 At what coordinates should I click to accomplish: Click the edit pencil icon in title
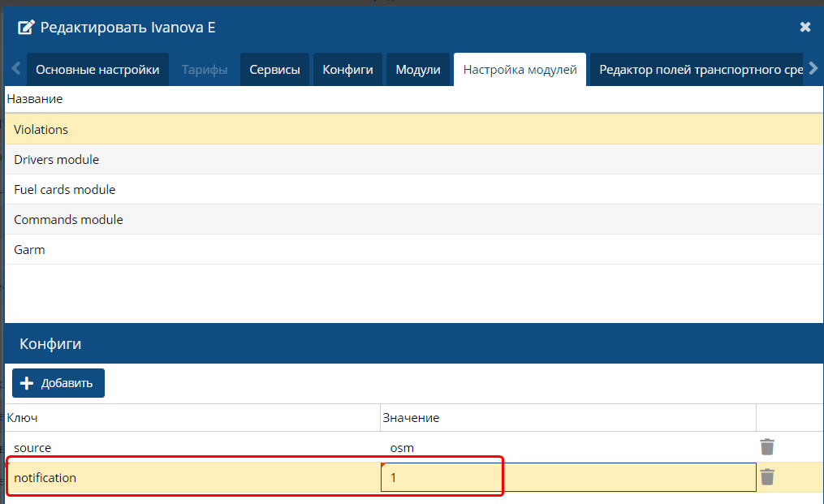[26, 28]
